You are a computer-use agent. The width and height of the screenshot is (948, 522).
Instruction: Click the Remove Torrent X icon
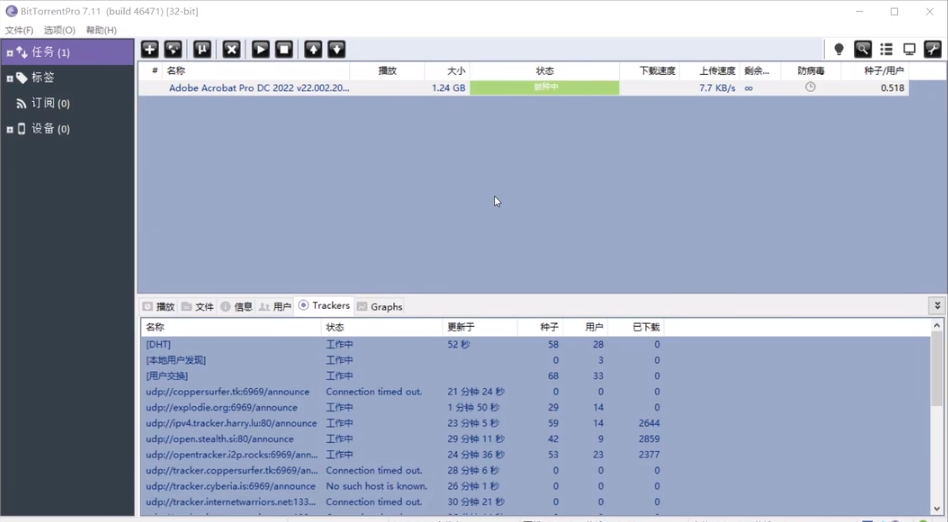[x=232, y=49]
